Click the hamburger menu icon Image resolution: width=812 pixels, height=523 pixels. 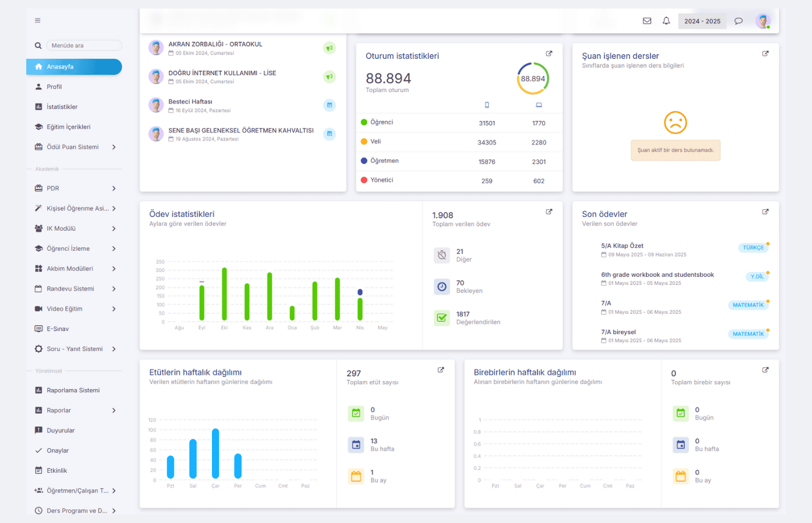[37, 21]
